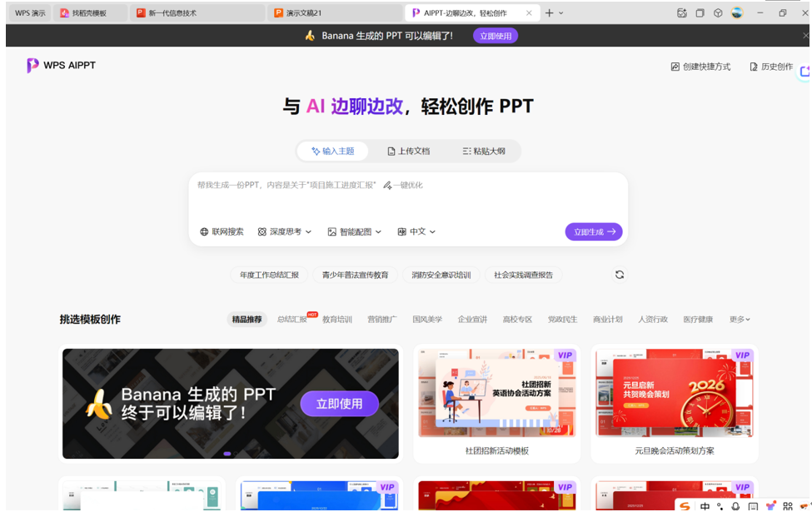Select 教育培训 template category
The image size is (812, 512).
coord(337,320)
